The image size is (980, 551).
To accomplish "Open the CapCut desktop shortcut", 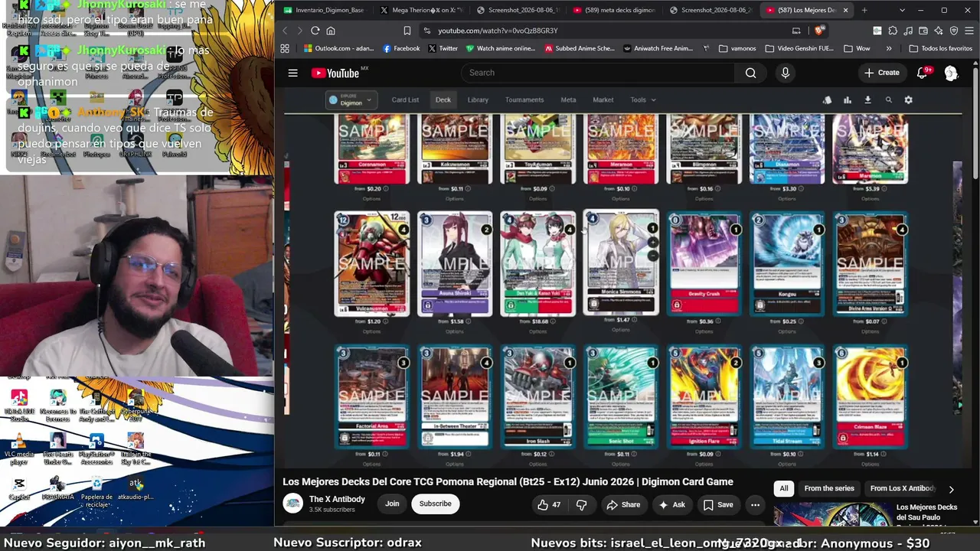I will click(19, 488).
